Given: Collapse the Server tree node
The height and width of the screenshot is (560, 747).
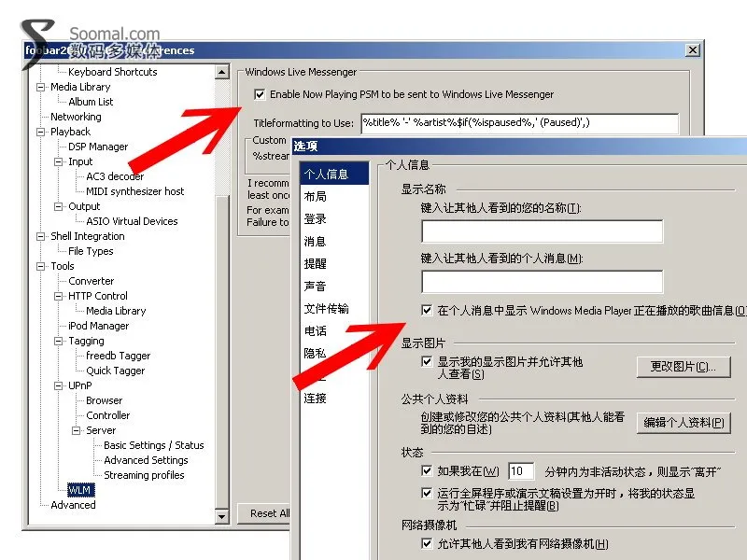Looking at the screenshot, I should click(x=77, y=430).
